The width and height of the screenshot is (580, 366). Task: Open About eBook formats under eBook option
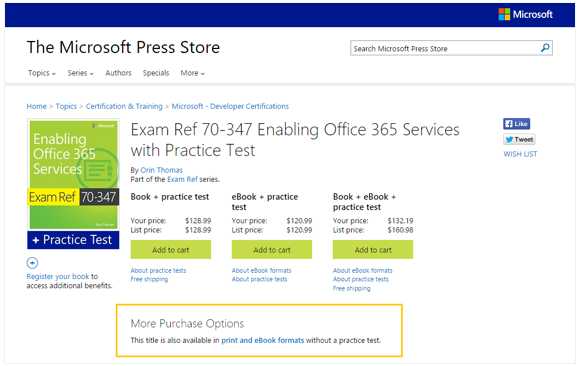262,271
